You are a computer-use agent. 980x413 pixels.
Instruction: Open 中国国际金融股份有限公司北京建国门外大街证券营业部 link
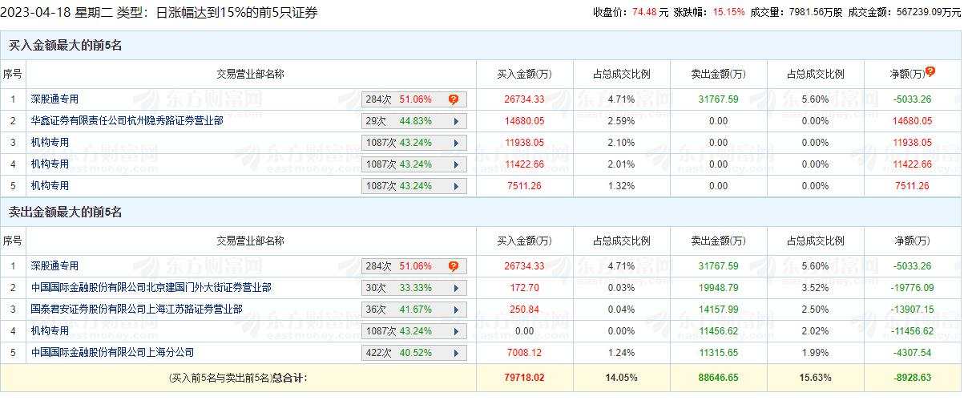151,288
